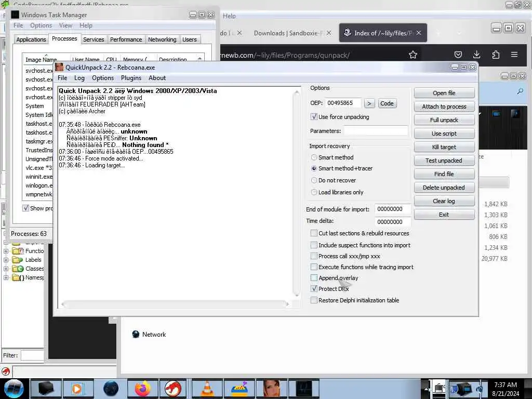Enable Append overlay checkbox
The image size is (532, 399).
(x=314, y=278)
